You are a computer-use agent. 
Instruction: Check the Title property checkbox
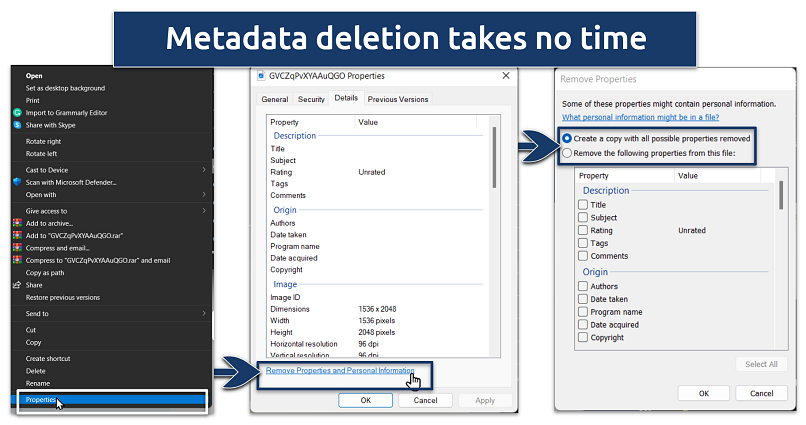[583, 205]
